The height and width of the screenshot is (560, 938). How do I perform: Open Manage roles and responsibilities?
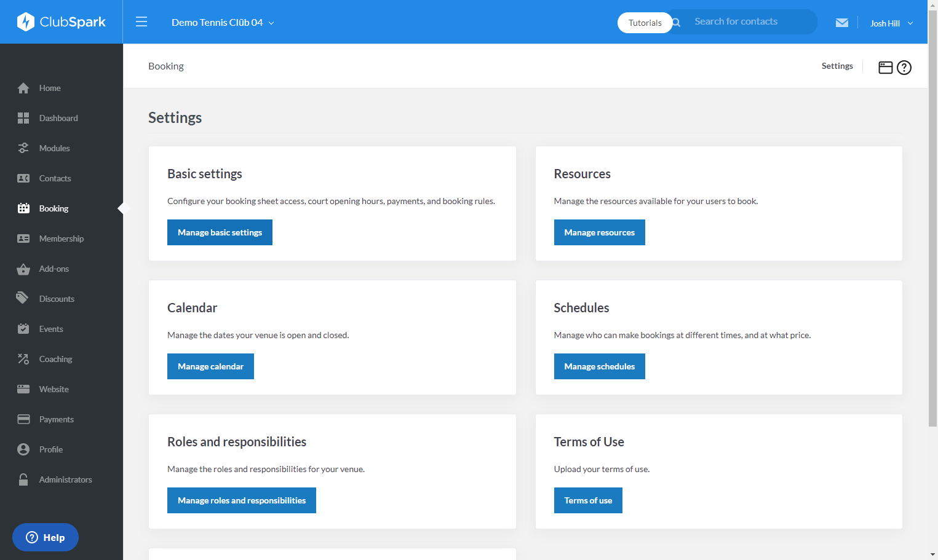(242, 500)
